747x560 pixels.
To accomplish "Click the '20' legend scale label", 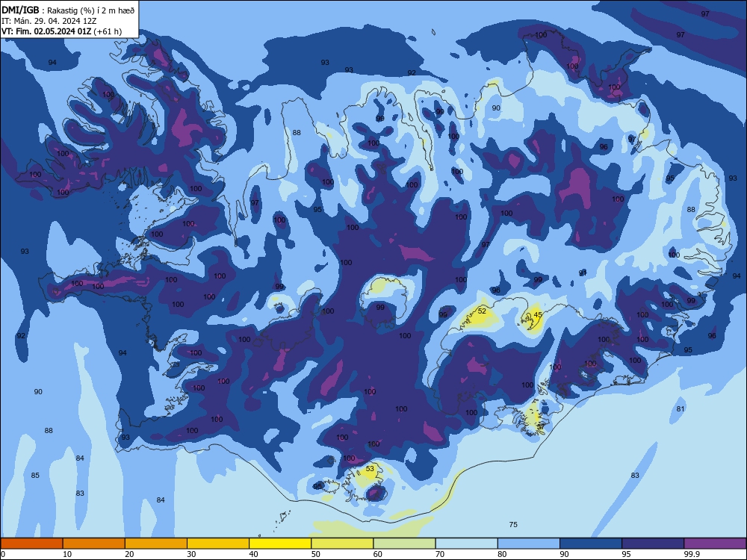I will click(129, 554).
